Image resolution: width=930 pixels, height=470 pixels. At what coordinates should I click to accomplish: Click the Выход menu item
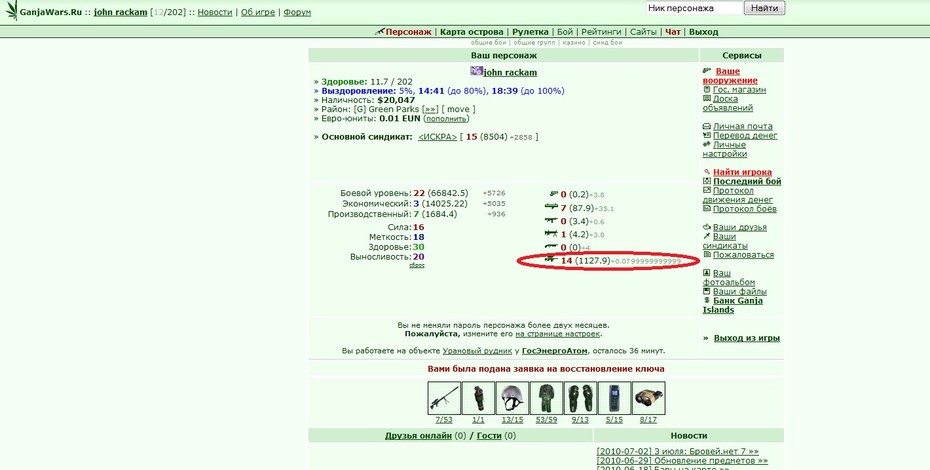tap(703, 32)
